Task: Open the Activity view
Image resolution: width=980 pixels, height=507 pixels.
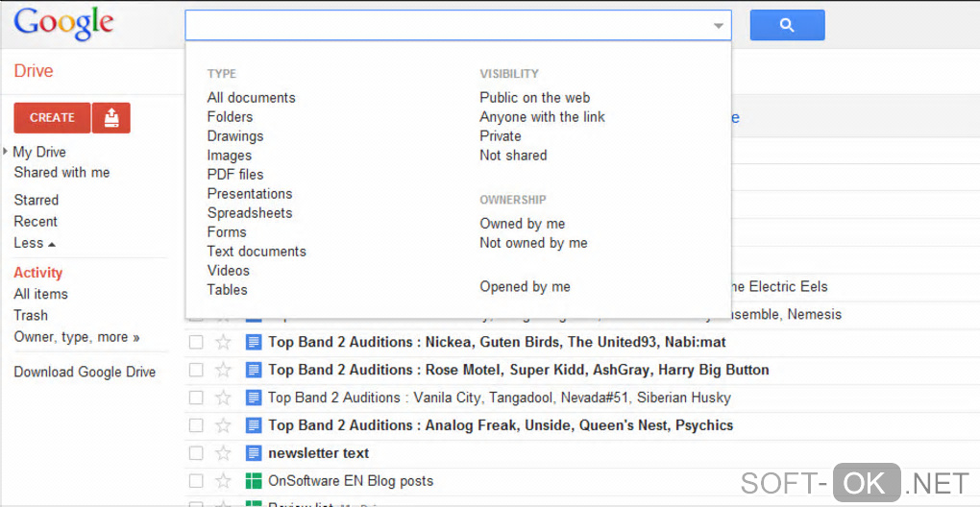Action: pos(38,273)
